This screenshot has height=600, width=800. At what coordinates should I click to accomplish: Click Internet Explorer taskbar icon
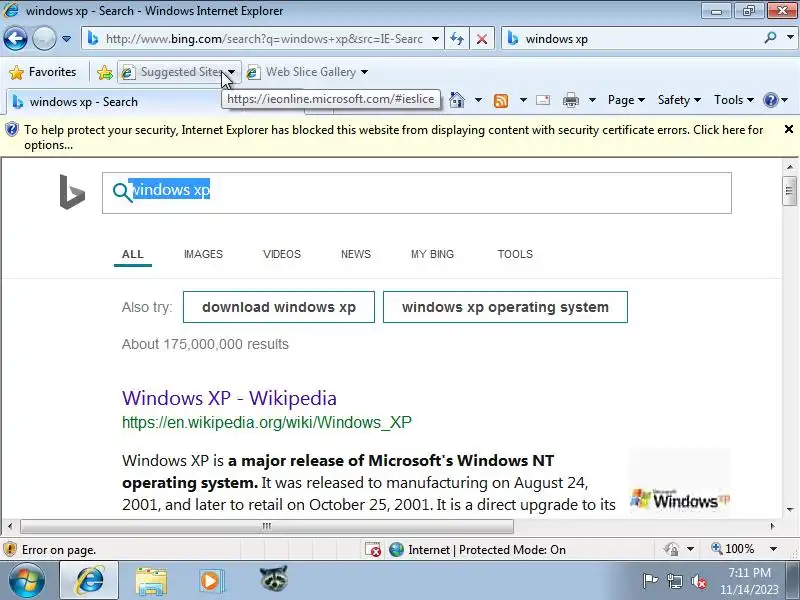tap(90, 581)
